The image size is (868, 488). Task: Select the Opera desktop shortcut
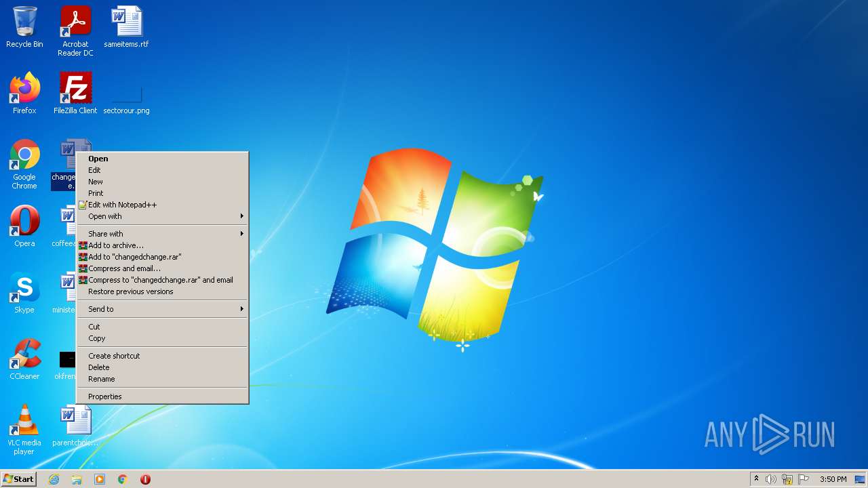(x=24, y=226)
